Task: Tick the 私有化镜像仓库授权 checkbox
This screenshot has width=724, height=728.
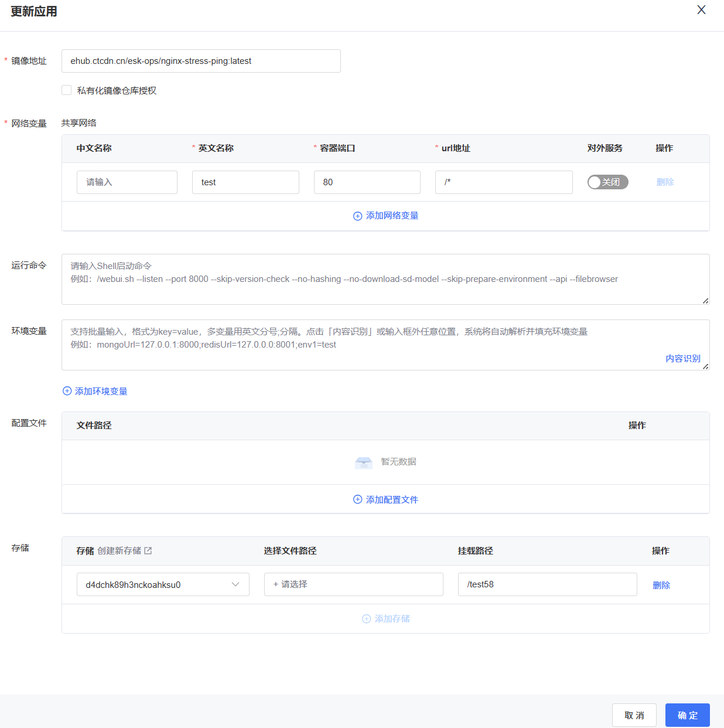Action: 67,90
